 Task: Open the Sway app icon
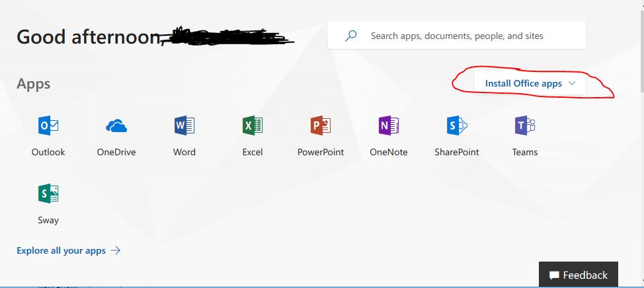pos(48,194)
